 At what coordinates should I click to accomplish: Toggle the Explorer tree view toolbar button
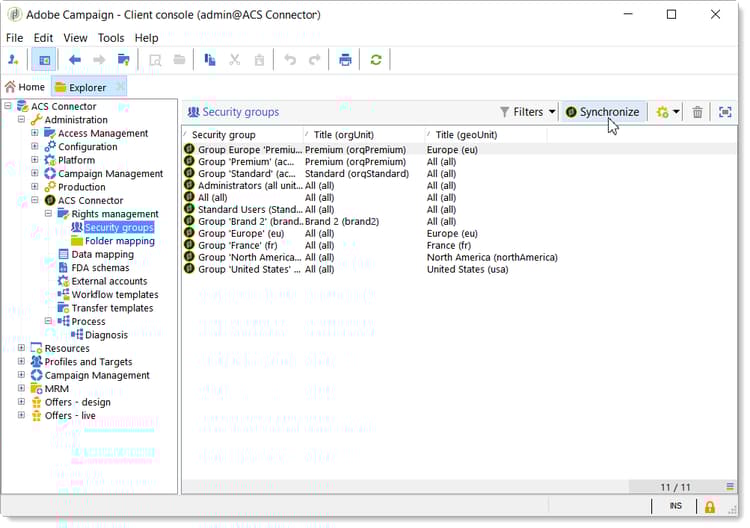(44, 60)
